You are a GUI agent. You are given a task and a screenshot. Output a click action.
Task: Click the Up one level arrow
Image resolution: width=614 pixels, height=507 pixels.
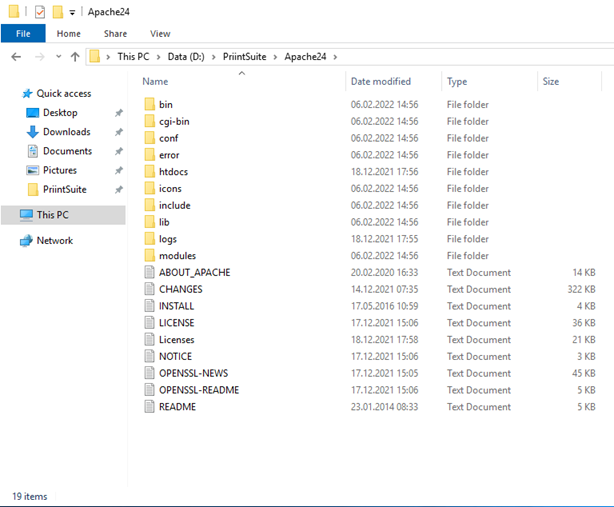(75, 57)
